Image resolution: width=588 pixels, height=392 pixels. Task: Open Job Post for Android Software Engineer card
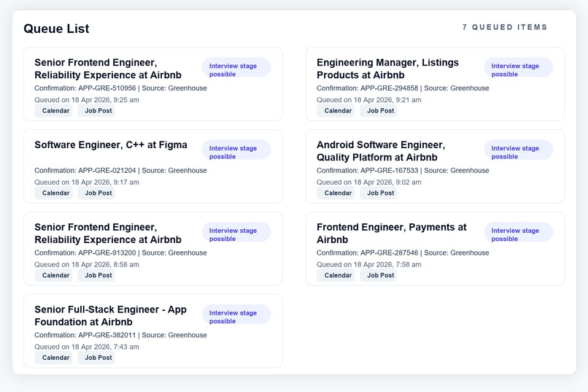point(379,193)
